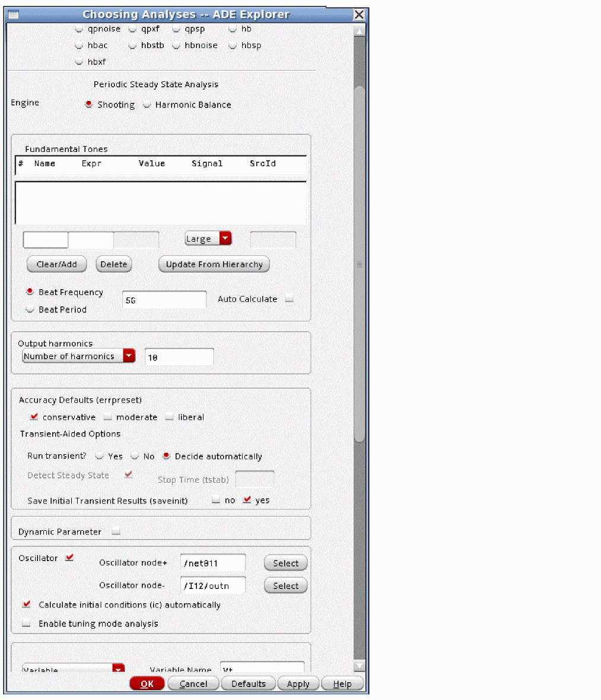Select the hbsp analysis radio button
This screenshot has width=601, height=700.
[x=233, y=46]
